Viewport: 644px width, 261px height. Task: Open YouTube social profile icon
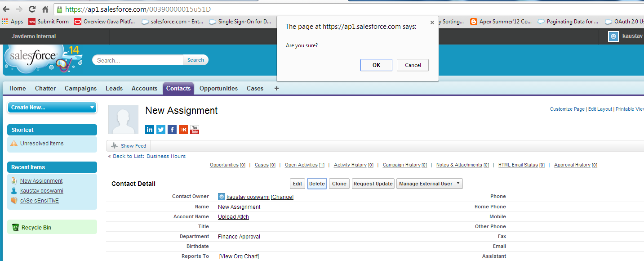pos(195,130)
